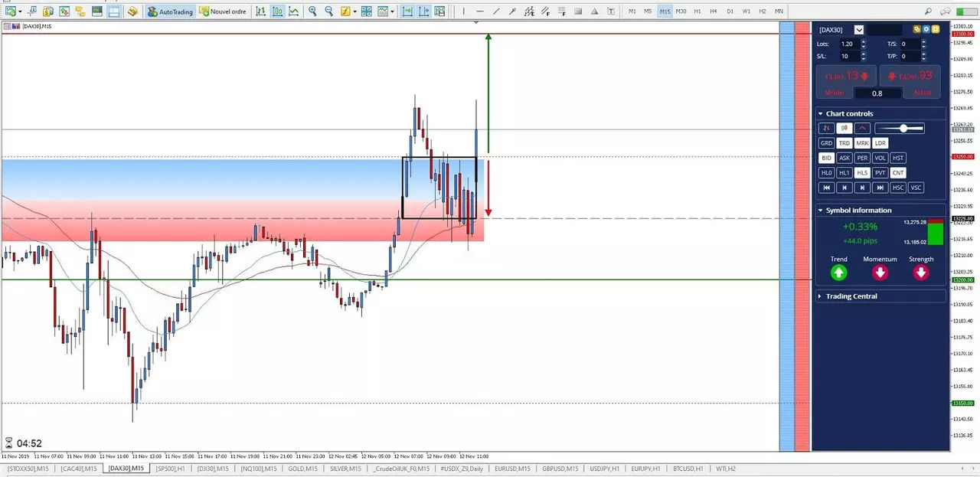The height and width of the screenshot is (477, 980).
Task: Switch to the GOLD,M15 chart tab
Action: pyautogui.click(x=303, y=469)
